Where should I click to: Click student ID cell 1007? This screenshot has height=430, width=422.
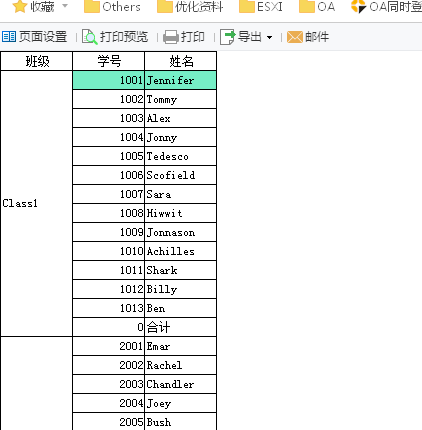109,194
